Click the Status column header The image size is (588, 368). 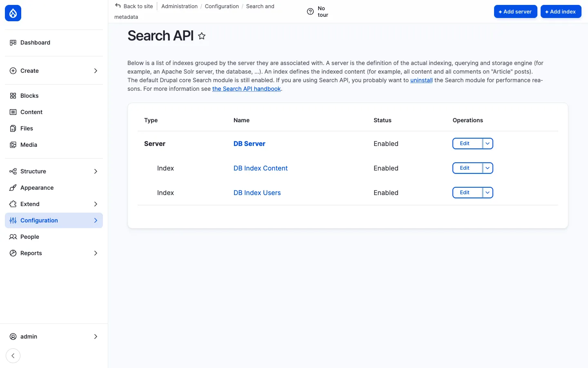click(x=383, y=120)
